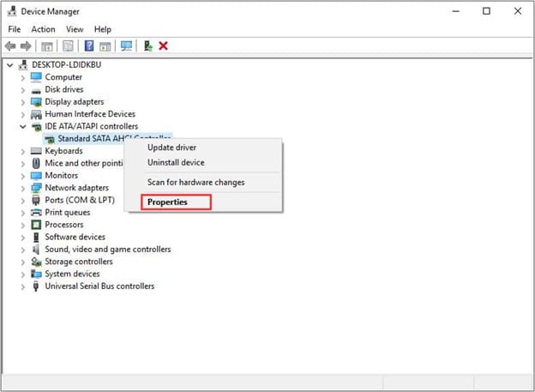Click the Ports (COM & LPT) icon
The image size is (535, 392).
click(36, 200)
